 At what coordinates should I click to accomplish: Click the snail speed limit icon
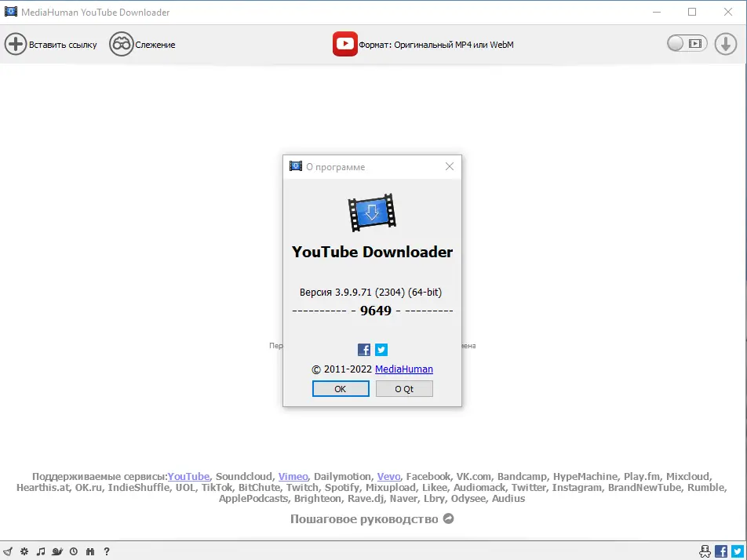pos(57,551)
